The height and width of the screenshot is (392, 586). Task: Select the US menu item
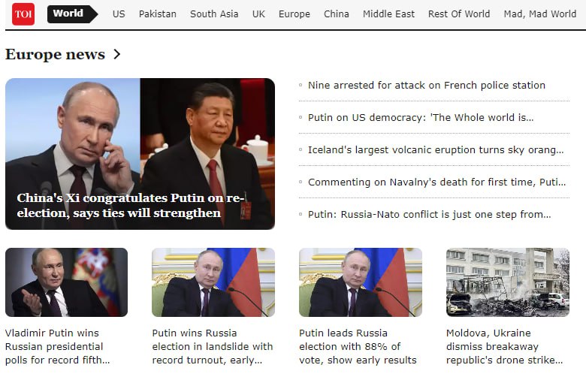coord(119,14)
